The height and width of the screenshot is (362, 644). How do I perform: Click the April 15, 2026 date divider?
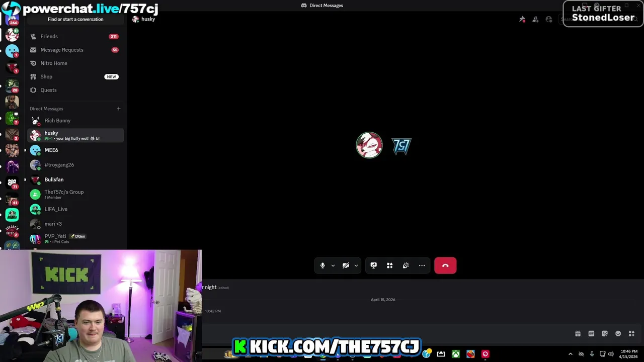point(383,300)
